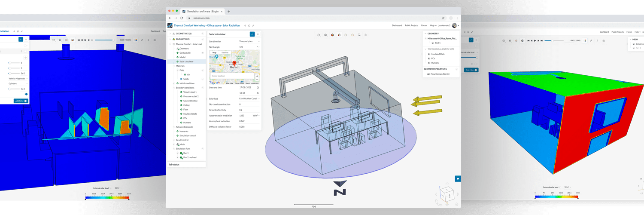Open the Dashboard link
Image resolution: width=644 pixels, height=215 pixels.
click(397, 25)
